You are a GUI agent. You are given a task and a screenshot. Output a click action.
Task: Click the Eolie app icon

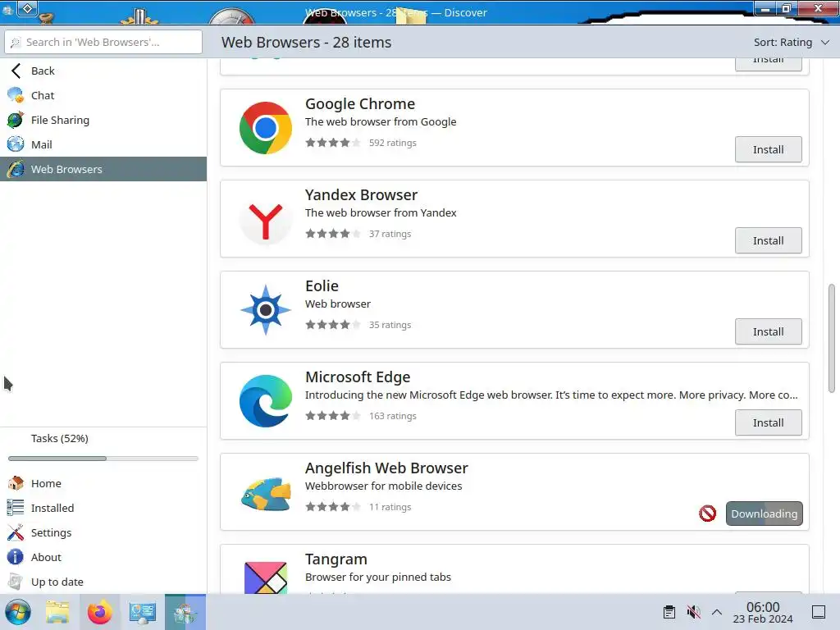[x=266, y=310]
